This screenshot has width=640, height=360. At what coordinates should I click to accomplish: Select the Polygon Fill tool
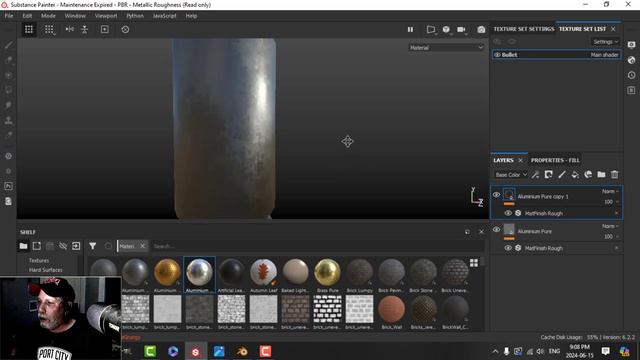pyautogui.click(x=8, y=90)
